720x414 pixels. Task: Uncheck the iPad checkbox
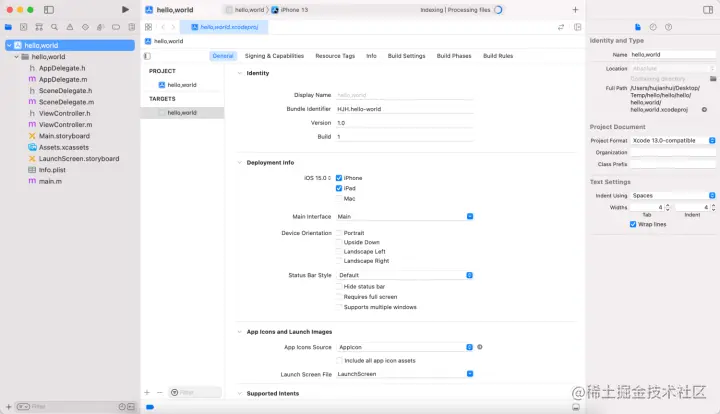pos(339,188)
